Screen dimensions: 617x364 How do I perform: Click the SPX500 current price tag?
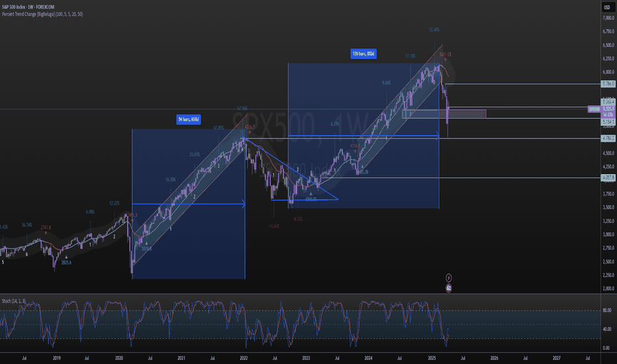[594, 109]
